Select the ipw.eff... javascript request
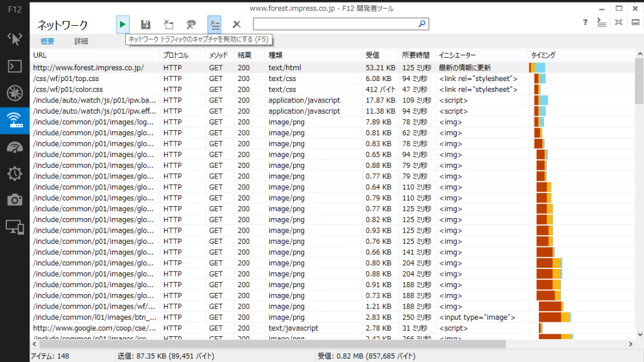This screenshot has height=362, width=644. (332, 111)
